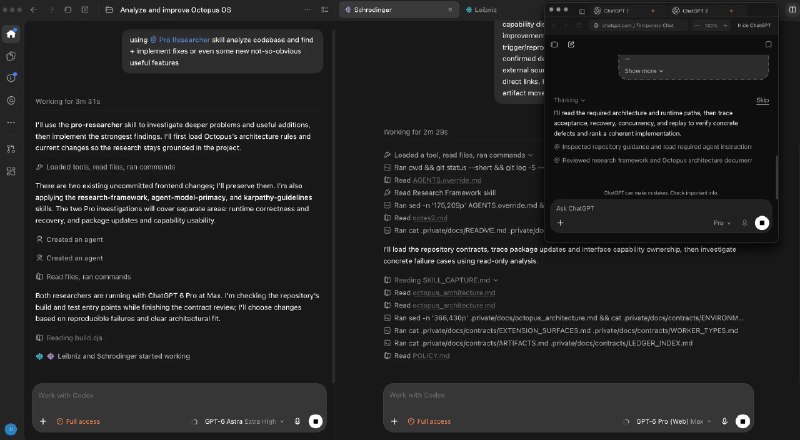Open the notes2.md file link
Viewport: 800px width, 440px height.
[430, 218]
